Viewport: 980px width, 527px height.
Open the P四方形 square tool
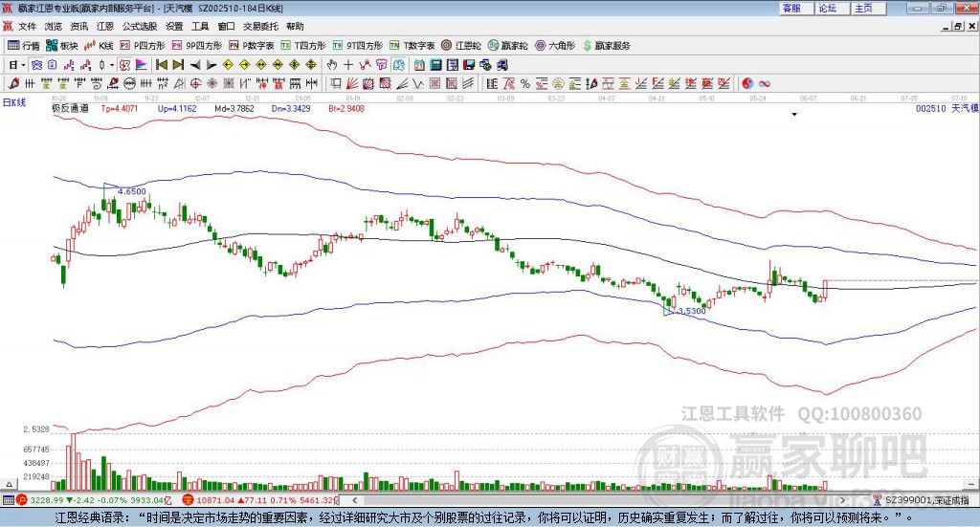click(142, 46)
